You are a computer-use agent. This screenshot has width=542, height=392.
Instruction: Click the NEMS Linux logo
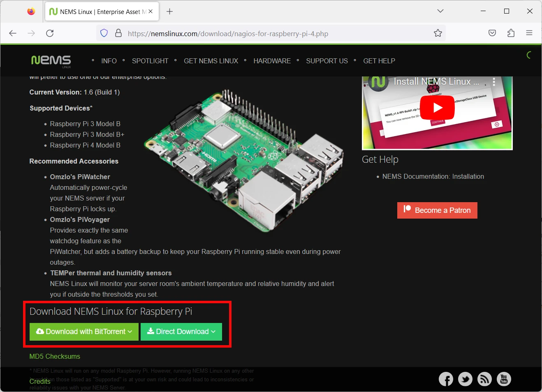pos(51,61)
